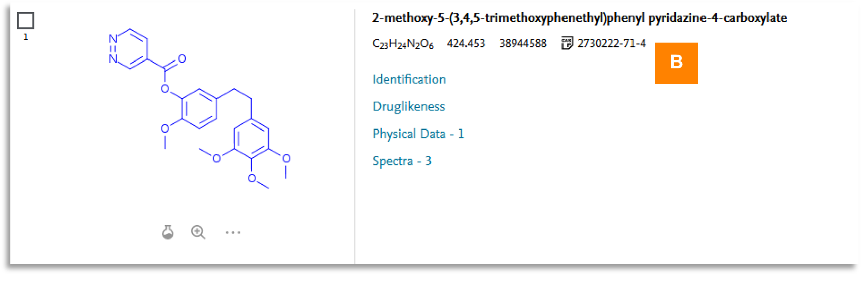Click the pyridazine ring in the structure

130,49
